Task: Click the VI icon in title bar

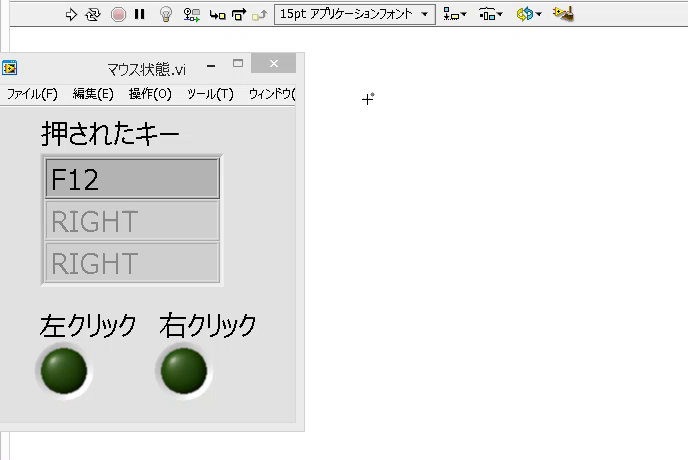Action: coord(10,68)
